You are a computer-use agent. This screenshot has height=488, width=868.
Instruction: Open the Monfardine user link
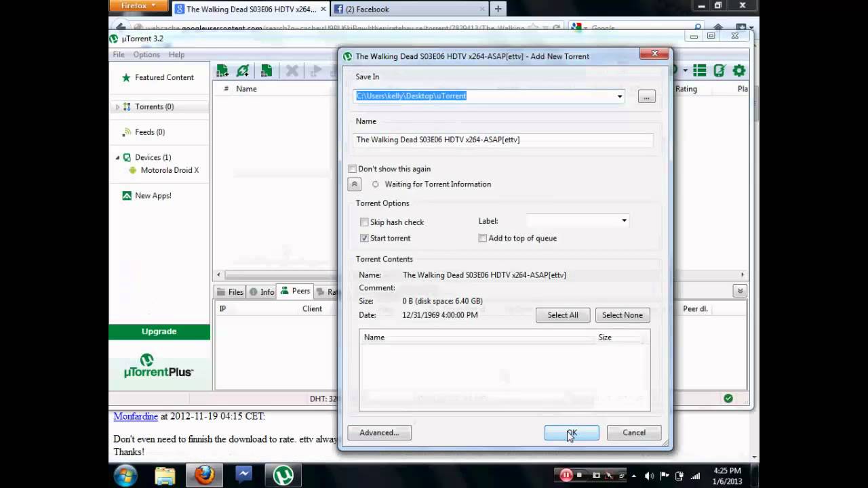(x=136, y=416)
